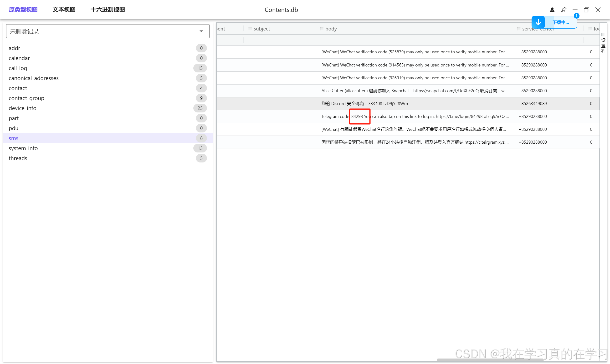Click the body column menu icon
This screenshot has width=610, height=364.
[x=321, y=29]
